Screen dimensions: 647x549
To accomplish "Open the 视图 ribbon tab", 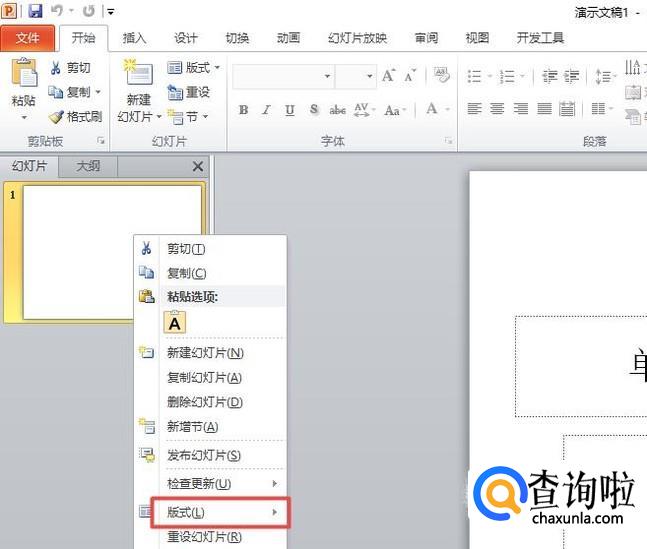I will click(477, 38).
